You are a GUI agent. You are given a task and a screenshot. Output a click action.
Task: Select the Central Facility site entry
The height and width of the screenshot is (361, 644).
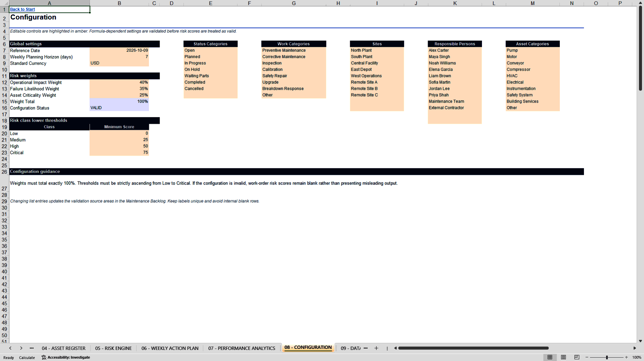(x=377, y=63)
